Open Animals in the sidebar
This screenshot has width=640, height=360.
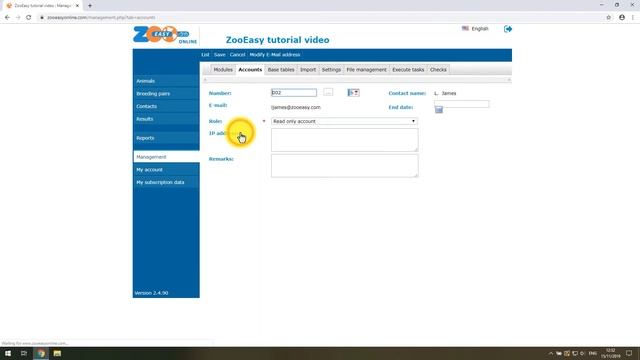click(166, 81)
